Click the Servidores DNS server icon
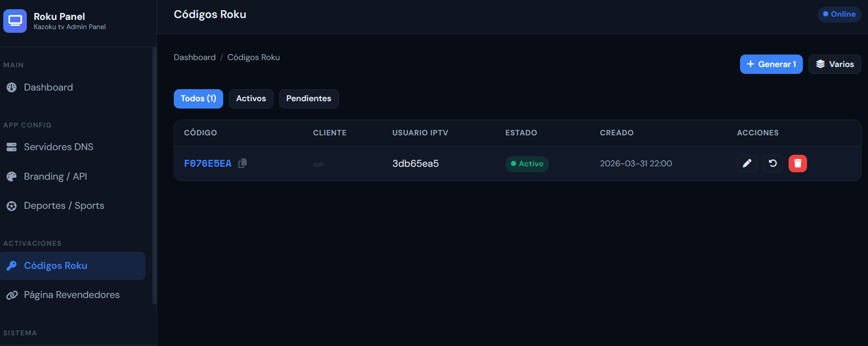Screen dimensions: 868x346 (x=12, y=147)
